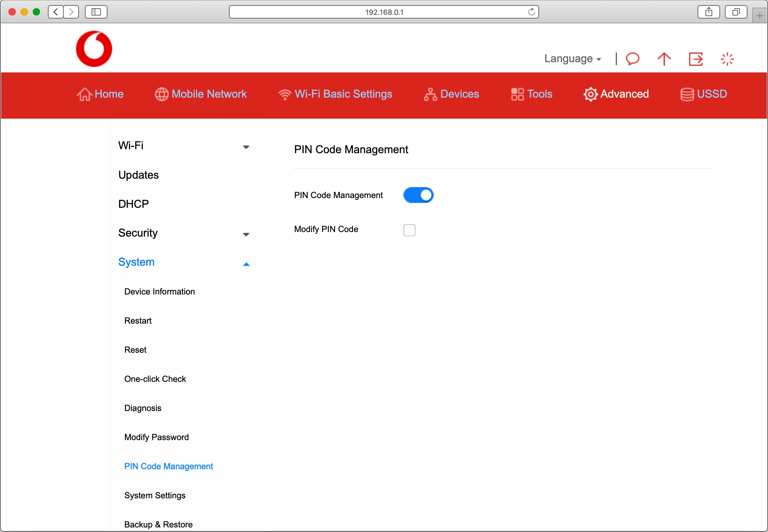
Task: Open the Language dropdown
Action: [572, 59]
